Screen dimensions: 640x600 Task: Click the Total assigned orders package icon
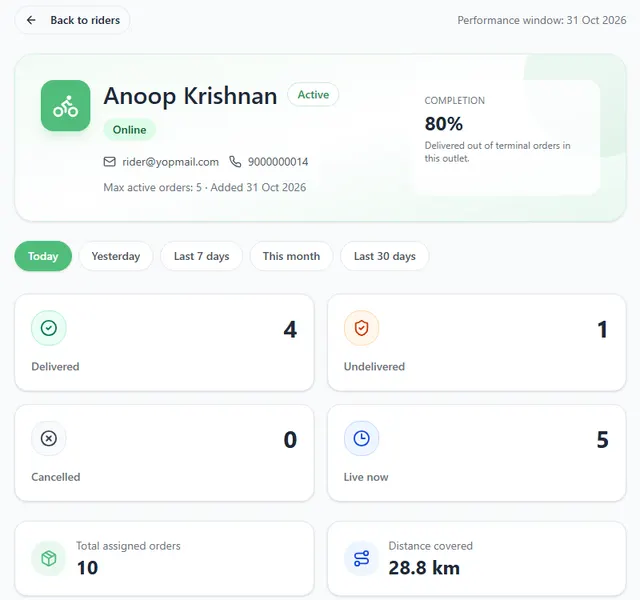tap(49, 558)
